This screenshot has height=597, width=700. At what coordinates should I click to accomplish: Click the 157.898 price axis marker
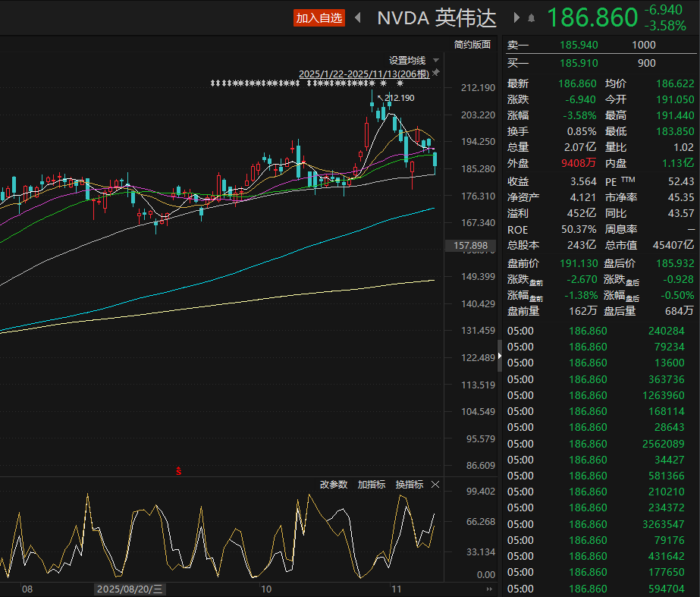pyautogui.click(x=469, y=246)
